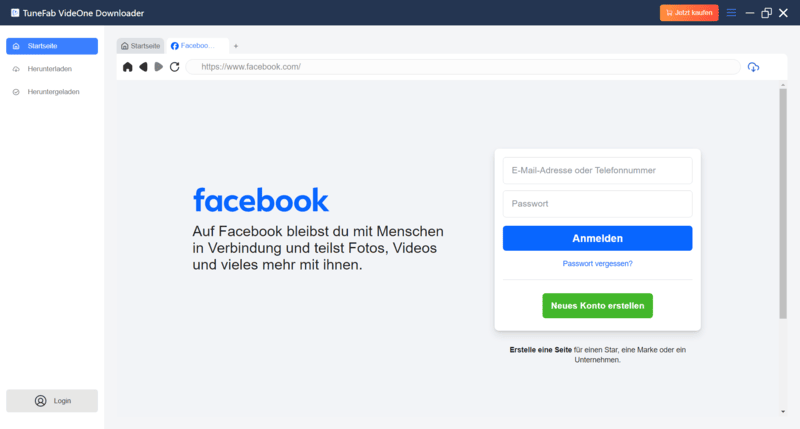Focus the E-Mail-Adresse oder Telefonnummer field
The height and width of the screenshot is (429, 800).
click(x=597, y=170)
